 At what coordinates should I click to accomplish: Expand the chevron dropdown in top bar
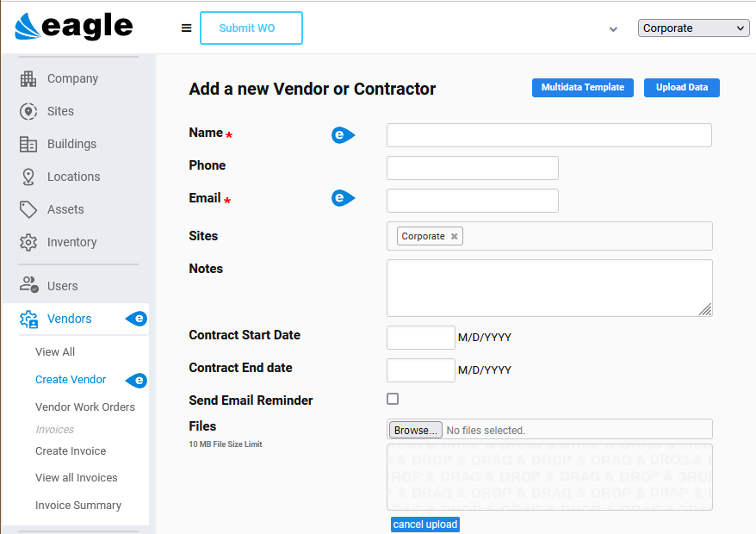tap(612, 28)
